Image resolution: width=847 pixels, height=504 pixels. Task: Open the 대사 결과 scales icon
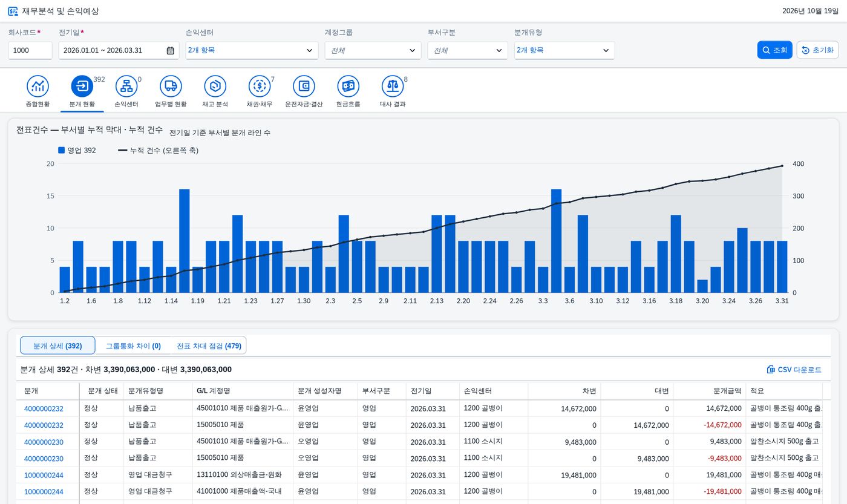point(393,87)
